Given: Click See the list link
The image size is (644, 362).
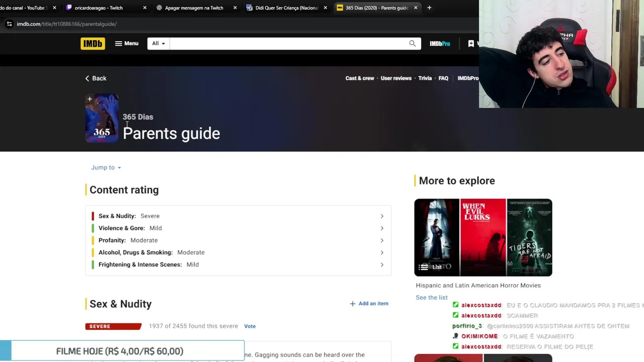Looking at the screenshot, I should (432, 298).
